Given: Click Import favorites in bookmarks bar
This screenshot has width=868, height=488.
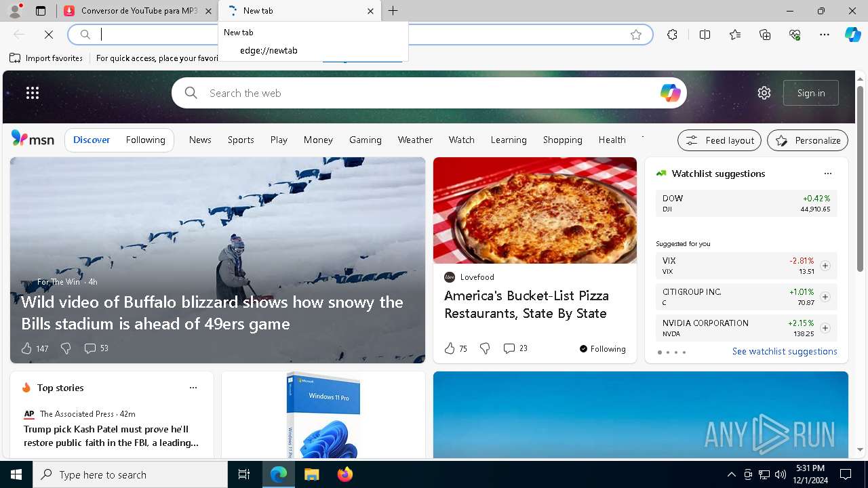Looking at the screenshot, I should [46, 58].
